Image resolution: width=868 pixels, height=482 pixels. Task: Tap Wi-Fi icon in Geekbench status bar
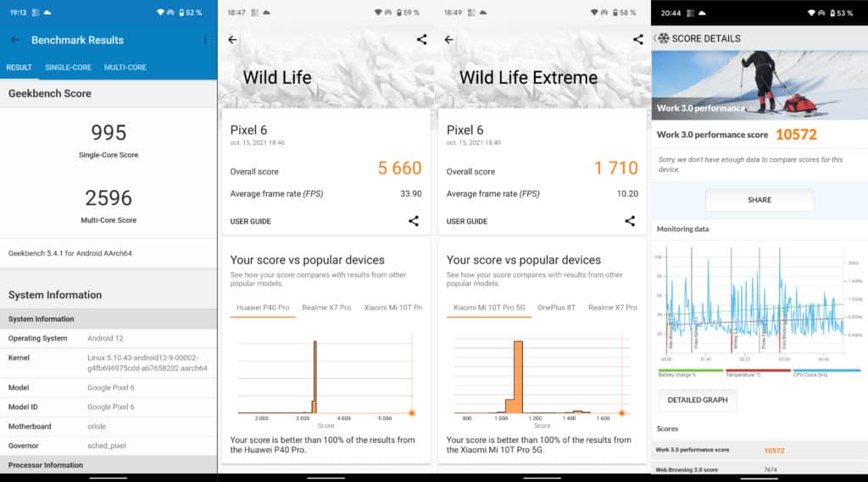[160, 12]
